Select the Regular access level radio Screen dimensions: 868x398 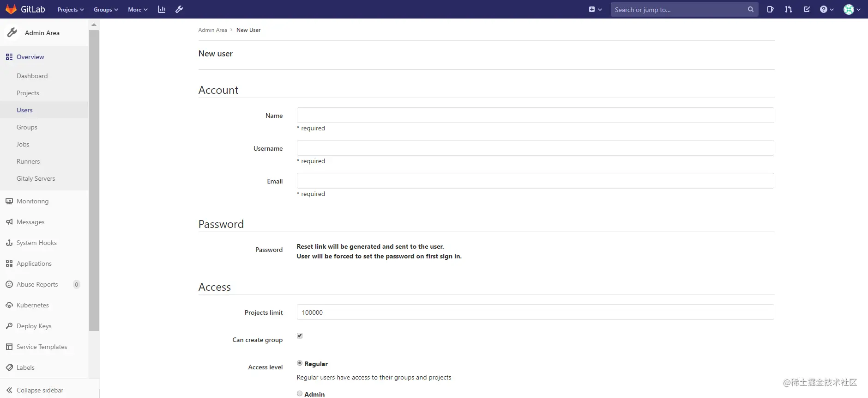click(300, 363)
